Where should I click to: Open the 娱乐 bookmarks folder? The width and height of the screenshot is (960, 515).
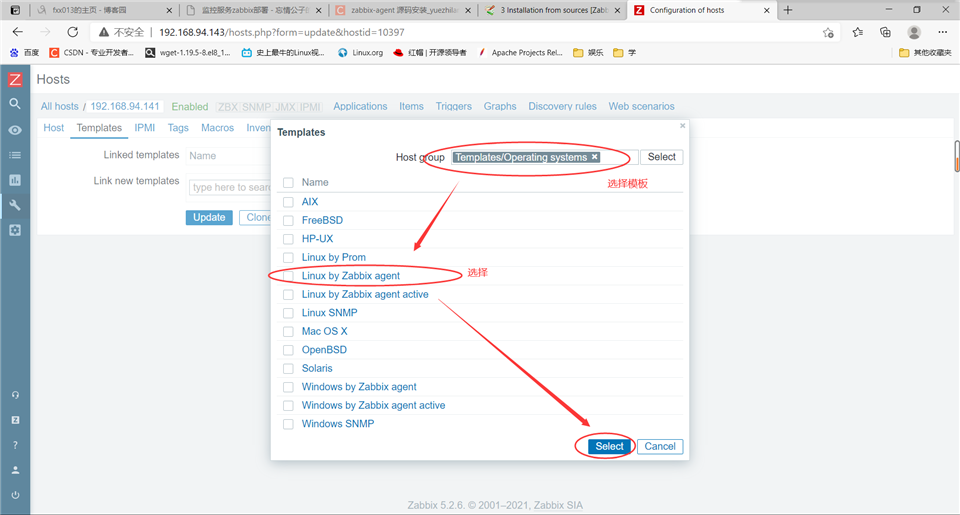pos(588,53)
